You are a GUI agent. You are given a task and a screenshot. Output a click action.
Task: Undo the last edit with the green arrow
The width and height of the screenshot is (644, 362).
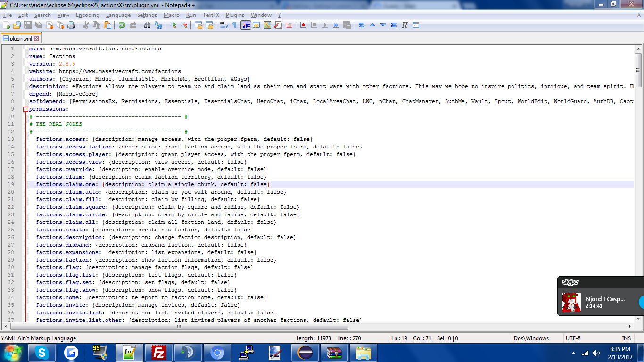122,25
